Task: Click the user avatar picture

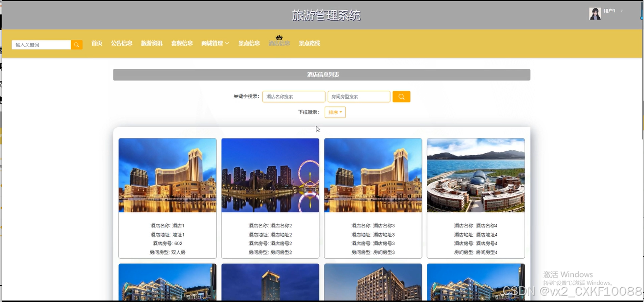Action: (595, 14)
